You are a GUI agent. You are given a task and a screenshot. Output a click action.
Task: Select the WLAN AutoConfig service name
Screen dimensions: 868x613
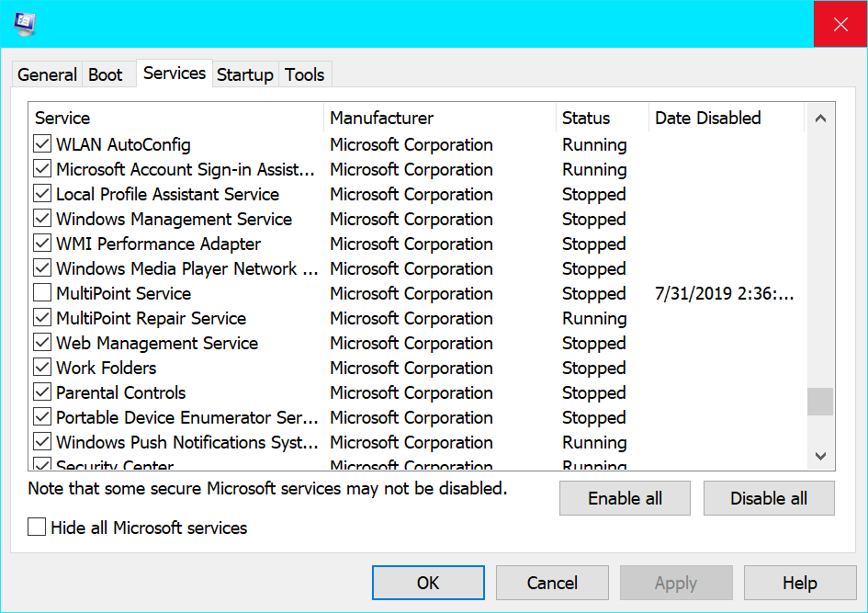[123, 144]
